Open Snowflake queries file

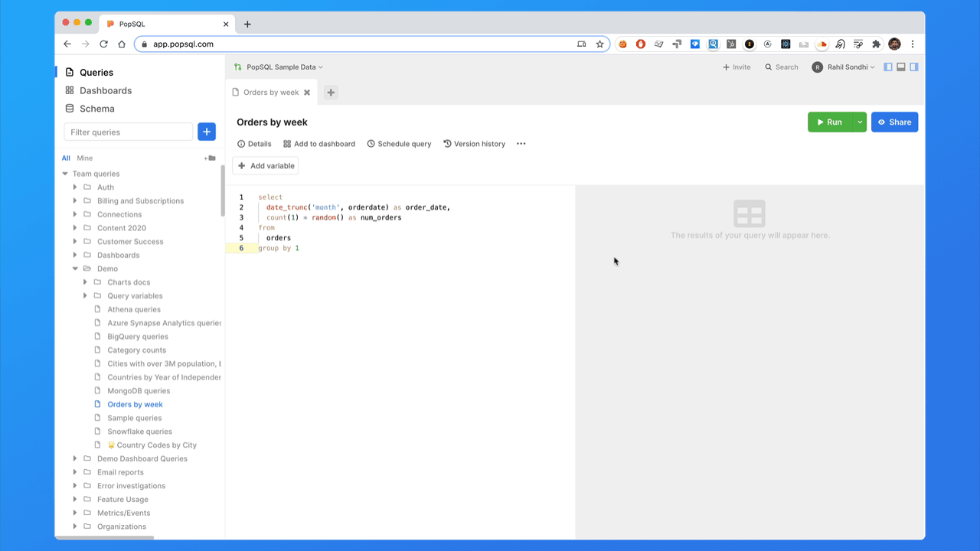click(x=139, y=432)
